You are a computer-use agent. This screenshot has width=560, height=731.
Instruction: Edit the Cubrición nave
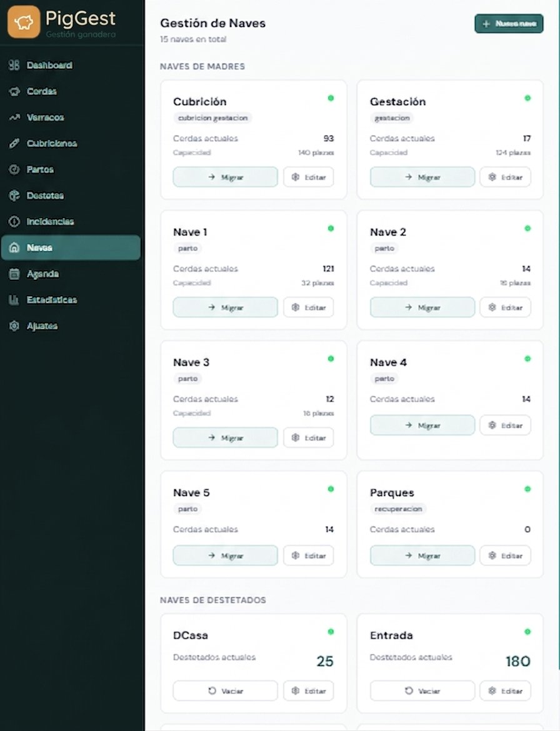pyautogui.click(x=309, y=177)
